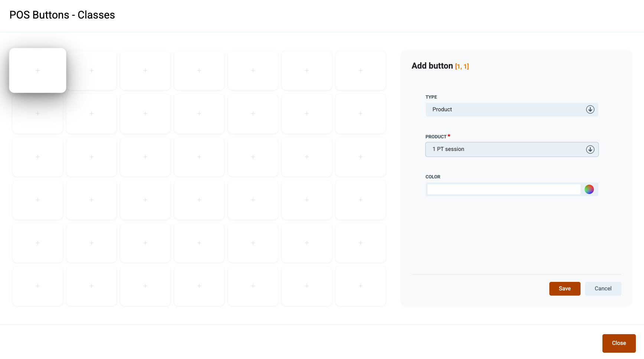Close the POS Buttons dialog
Image resolution: width=644 pixels, height=359 pixels.
[x=619, y=343]
